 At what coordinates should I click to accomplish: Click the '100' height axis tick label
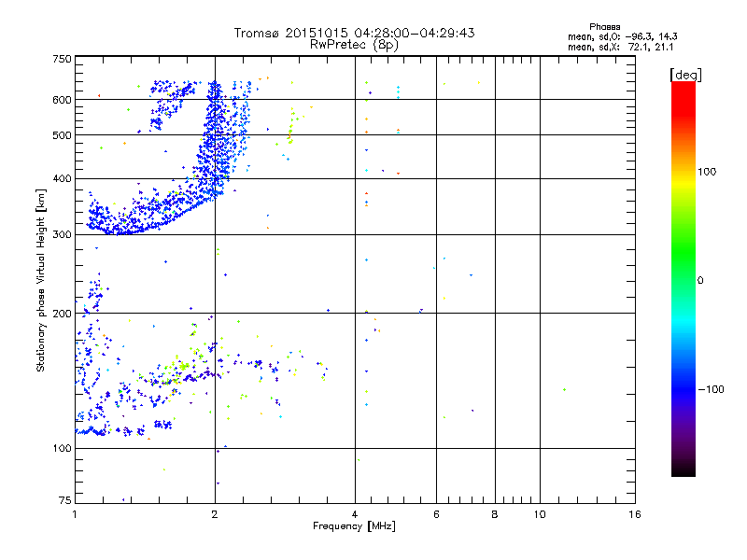pos(62,449)
